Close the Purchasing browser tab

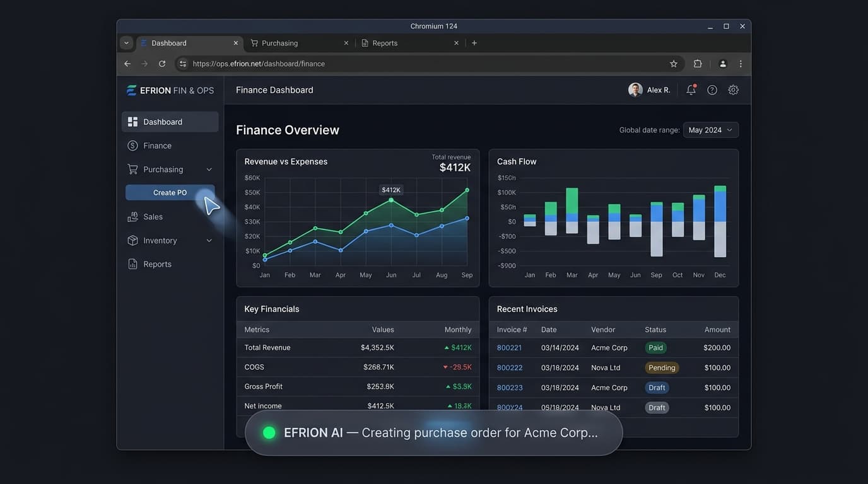(x=346, y=43)
